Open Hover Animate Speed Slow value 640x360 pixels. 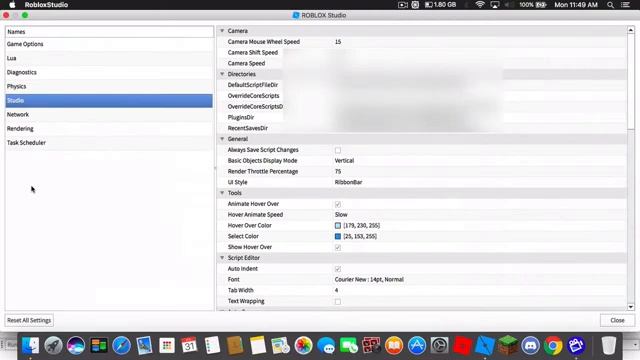coord(341,214)
